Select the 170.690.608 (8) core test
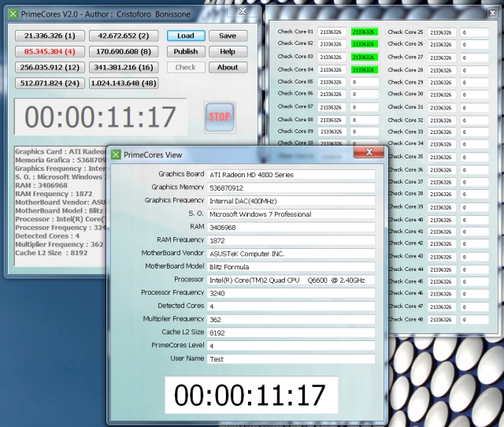Viewport: 504px width, 427px height. [124, 51]
